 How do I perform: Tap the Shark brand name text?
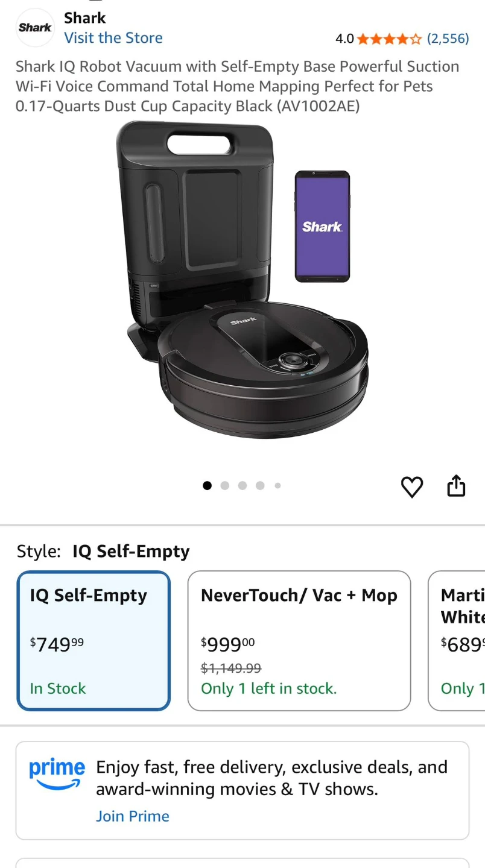85,18
